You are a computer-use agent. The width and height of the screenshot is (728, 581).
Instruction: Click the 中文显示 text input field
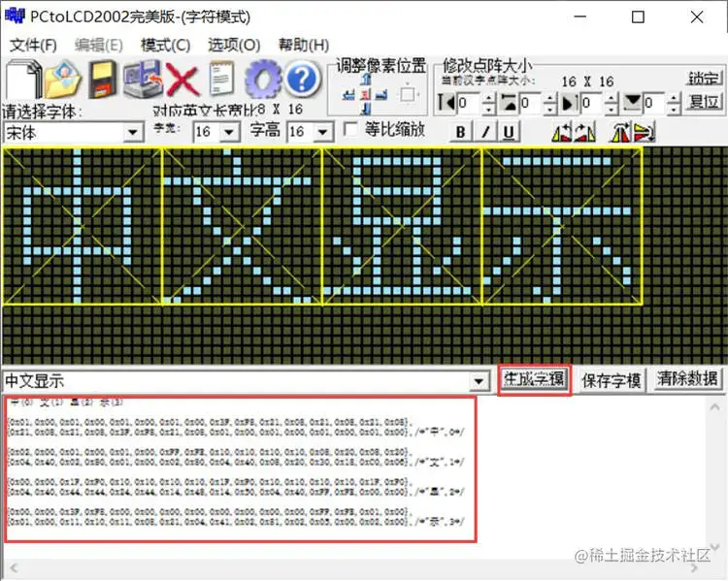237,381
